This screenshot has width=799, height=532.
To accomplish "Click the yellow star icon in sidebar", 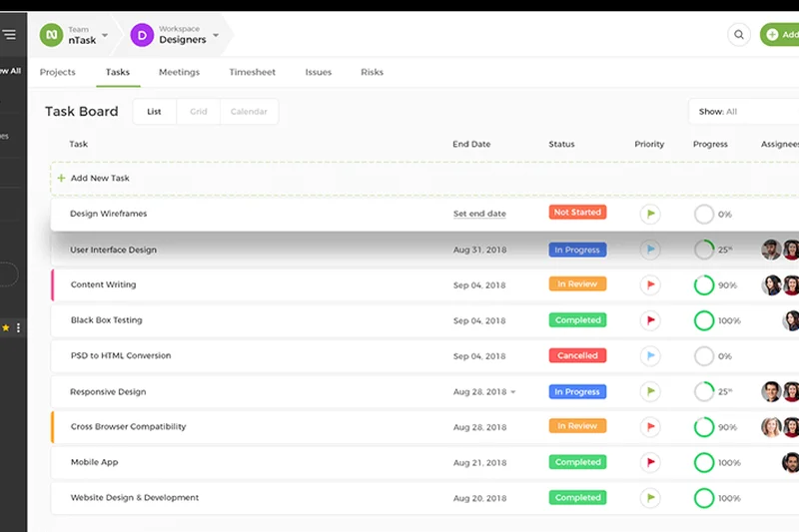I will tap(5, 327).
